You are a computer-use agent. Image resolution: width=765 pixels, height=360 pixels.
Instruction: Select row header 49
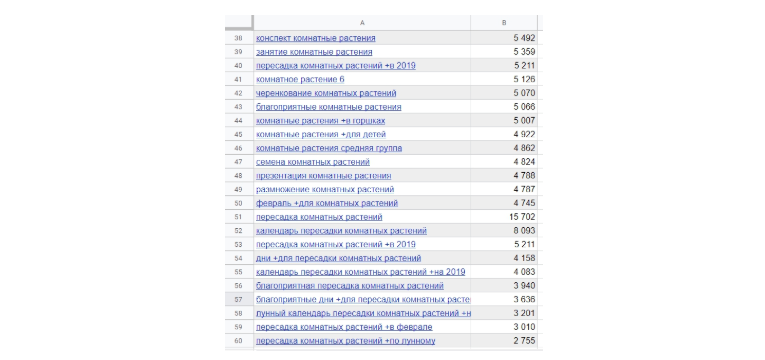[239, 189]
